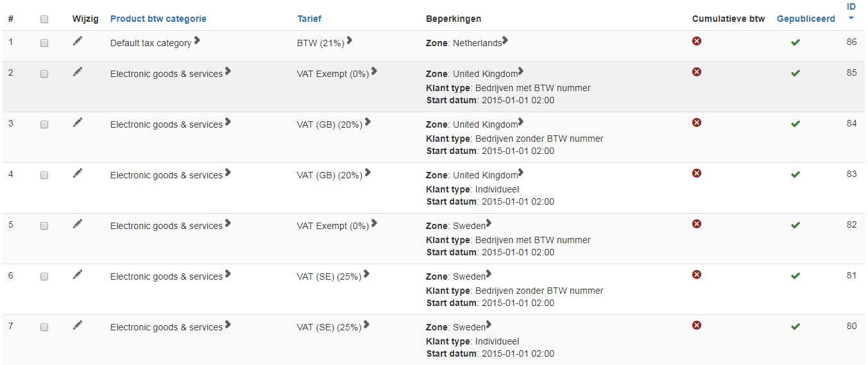Select the checkbox for row 2
Viewport: 868px width, 365px height.
tap(44, 74)
